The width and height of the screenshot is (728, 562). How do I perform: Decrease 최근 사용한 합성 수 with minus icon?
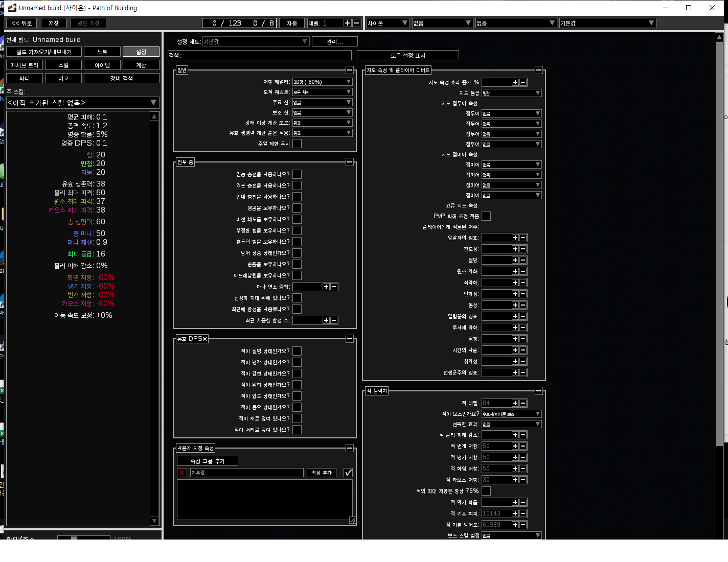pos(334,320)
